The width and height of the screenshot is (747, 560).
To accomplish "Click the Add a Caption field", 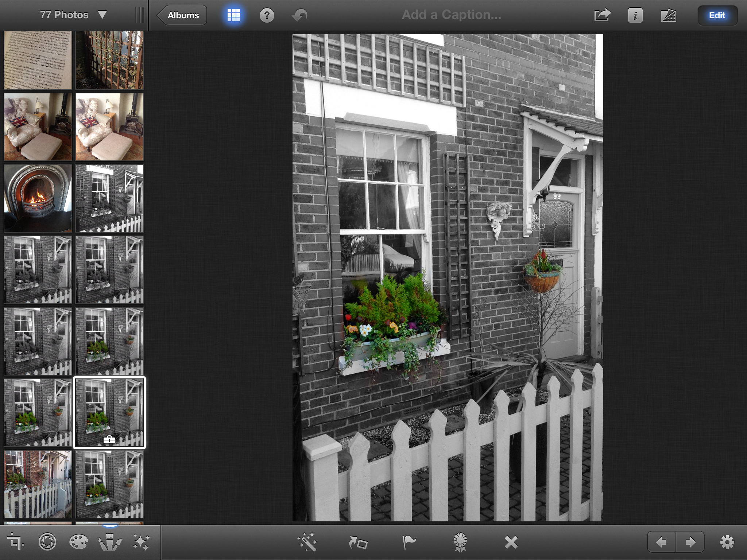I will point(451,15).
